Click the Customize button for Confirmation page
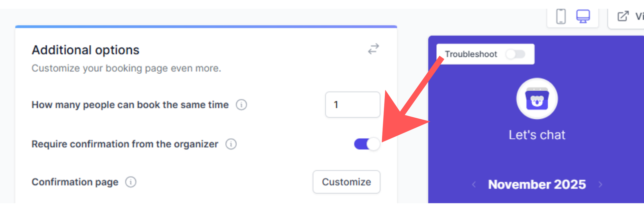 pyautogui.click(x=346, y=182)
